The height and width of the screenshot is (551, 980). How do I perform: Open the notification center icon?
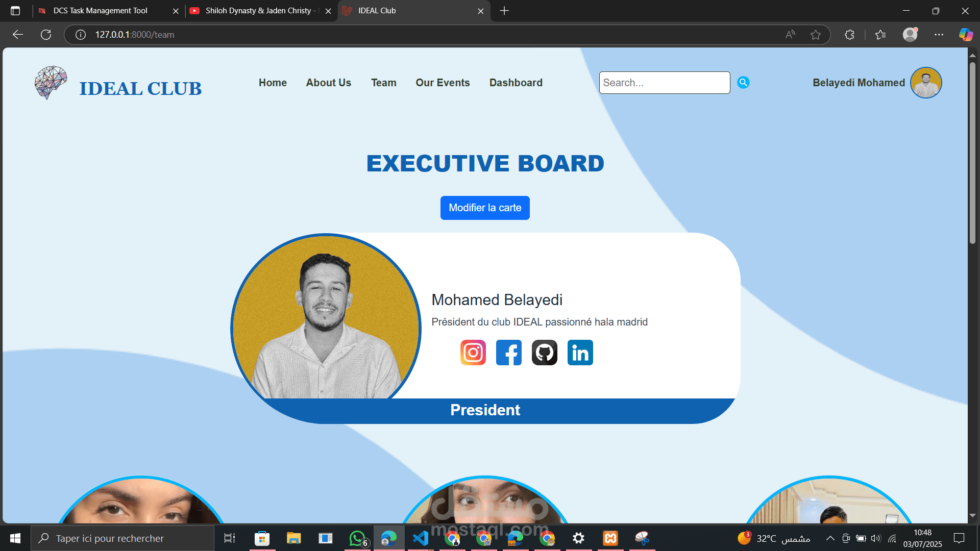(959, 538)
